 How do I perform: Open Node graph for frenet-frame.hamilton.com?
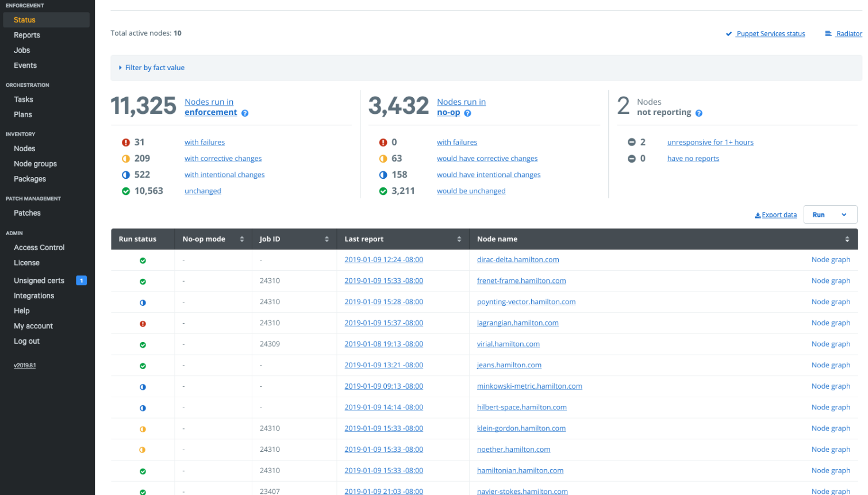[x=831, y=281]
